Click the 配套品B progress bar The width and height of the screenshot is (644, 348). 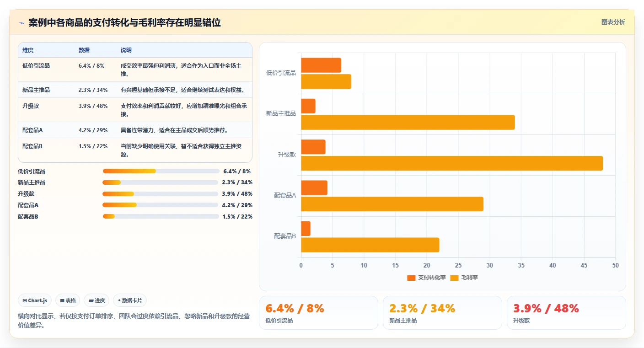click(161, 216)
